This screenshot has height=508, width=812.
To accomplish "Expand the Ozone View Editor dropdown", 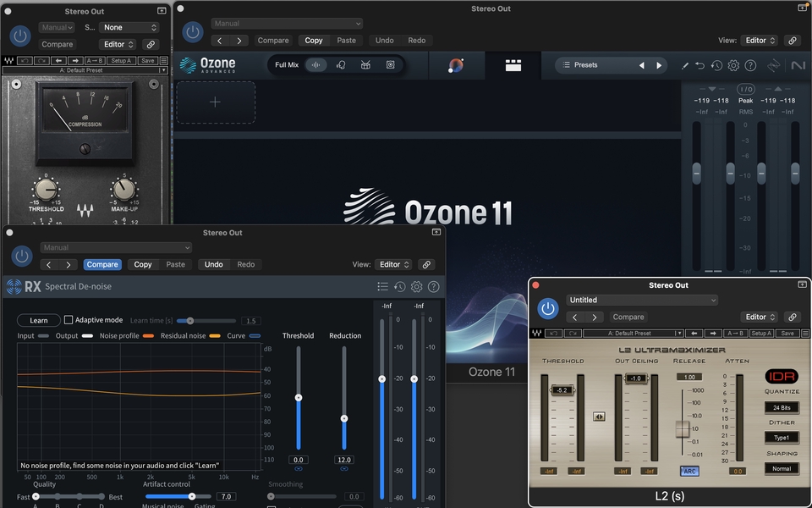I will point(759,40).
